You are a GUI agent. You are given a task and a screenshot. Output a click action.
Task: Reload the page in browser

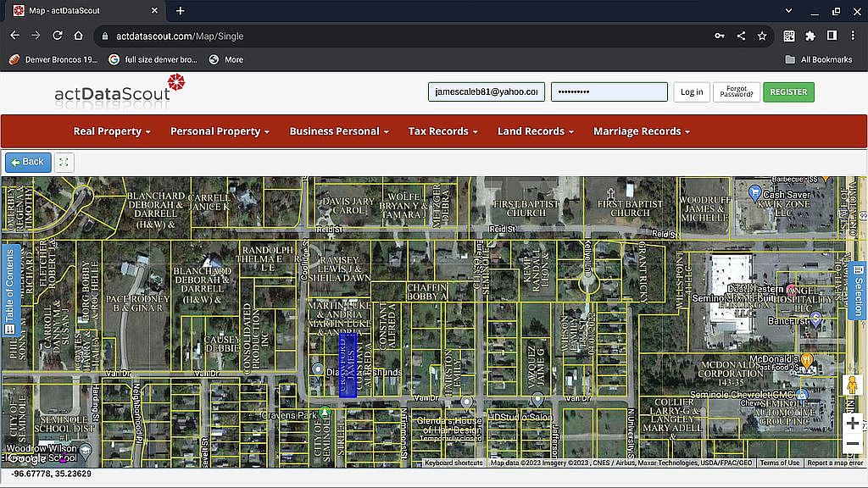pyautogui.click(x=58, y=36)
